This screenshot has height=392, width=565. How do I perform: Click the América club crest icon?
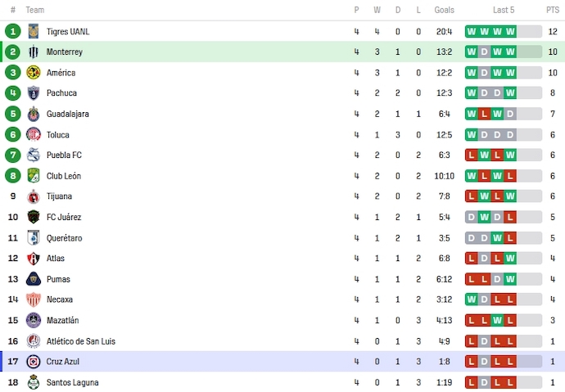click(x=34, y=73)
